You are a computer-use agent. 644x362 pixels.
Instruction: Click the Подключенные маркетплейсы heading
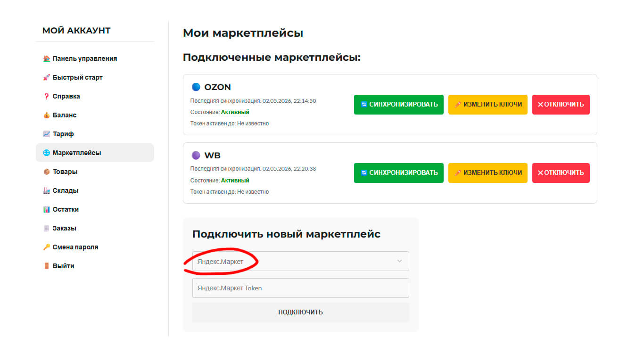click(272, 58)
